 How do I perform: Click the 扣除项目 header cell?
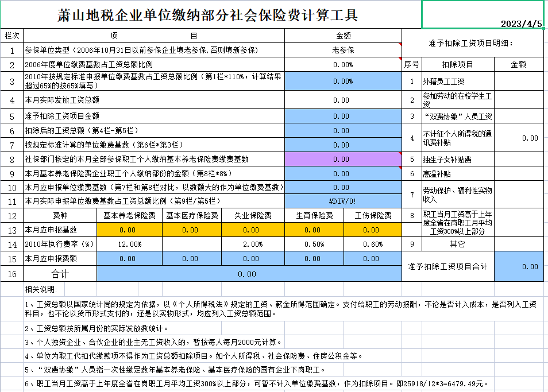458,65
